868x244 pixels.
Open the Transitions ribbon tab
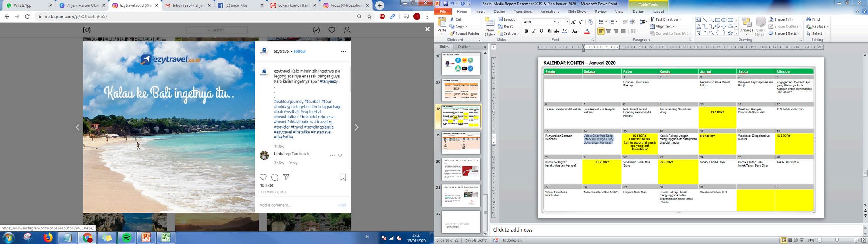[x=523, y=12]
